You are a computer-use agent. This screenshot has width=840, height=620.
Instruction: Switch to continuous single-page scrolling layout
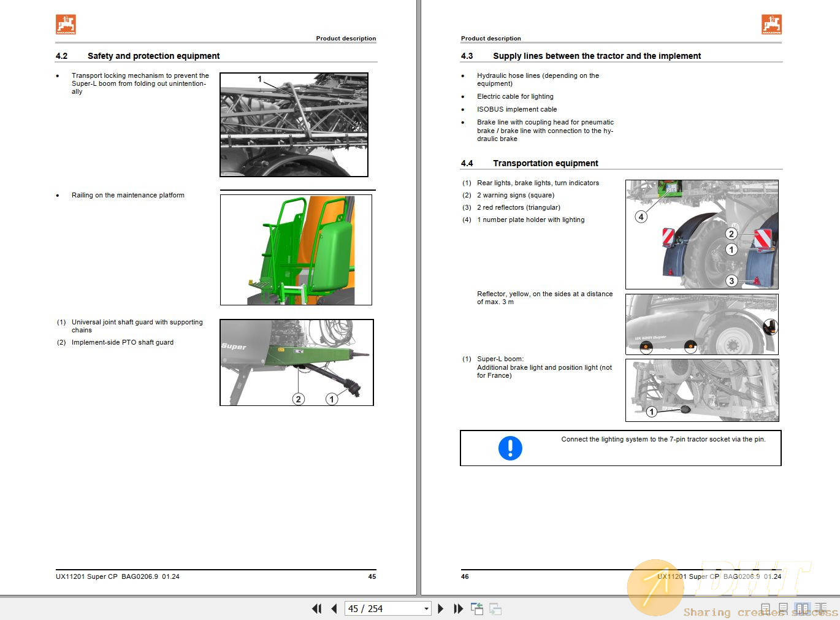click(783, 609)
